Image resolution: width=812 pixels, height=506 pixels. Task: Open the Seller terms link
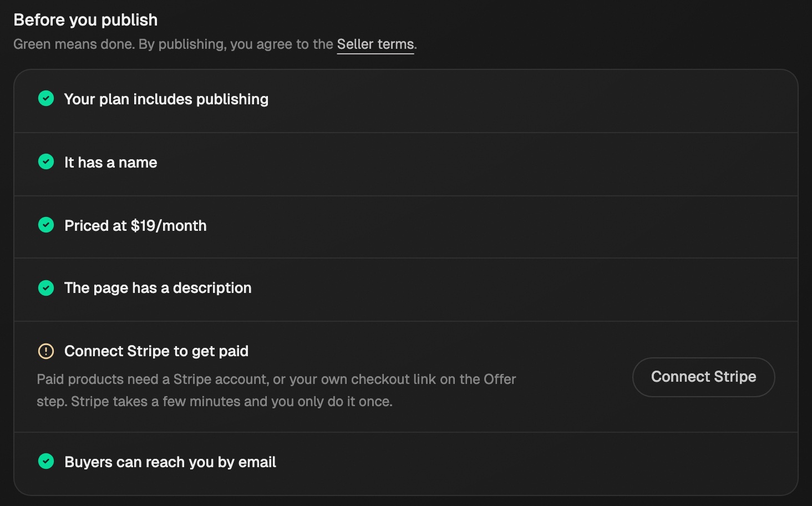pos(375,44)
